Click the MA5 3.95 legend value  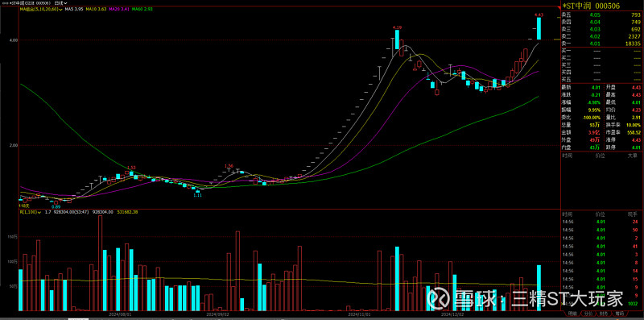pyautogui.click(x=74, y=10)
